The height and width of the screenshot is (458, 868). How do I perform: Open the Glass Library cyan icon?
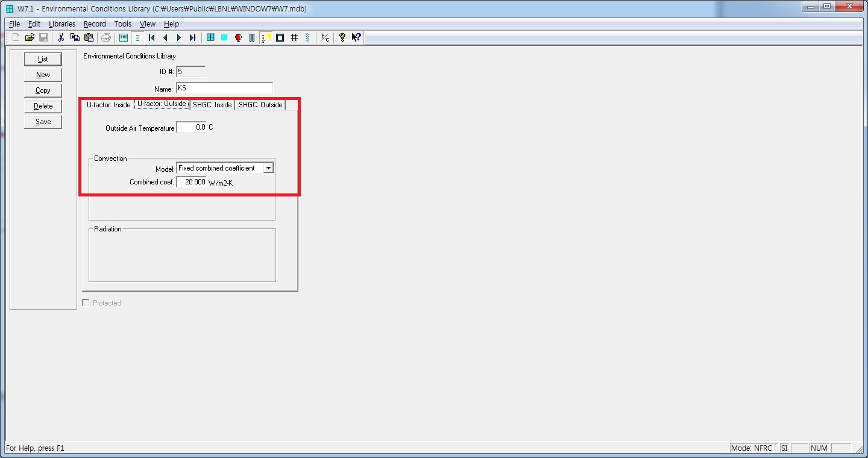224,38
